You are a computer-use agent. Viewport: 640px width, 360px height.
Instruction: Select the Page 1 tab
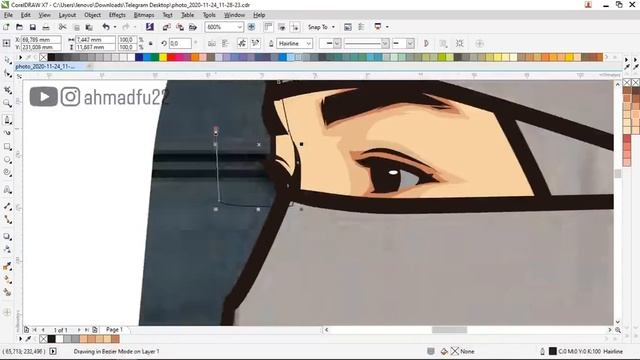(x=114, y=329)
